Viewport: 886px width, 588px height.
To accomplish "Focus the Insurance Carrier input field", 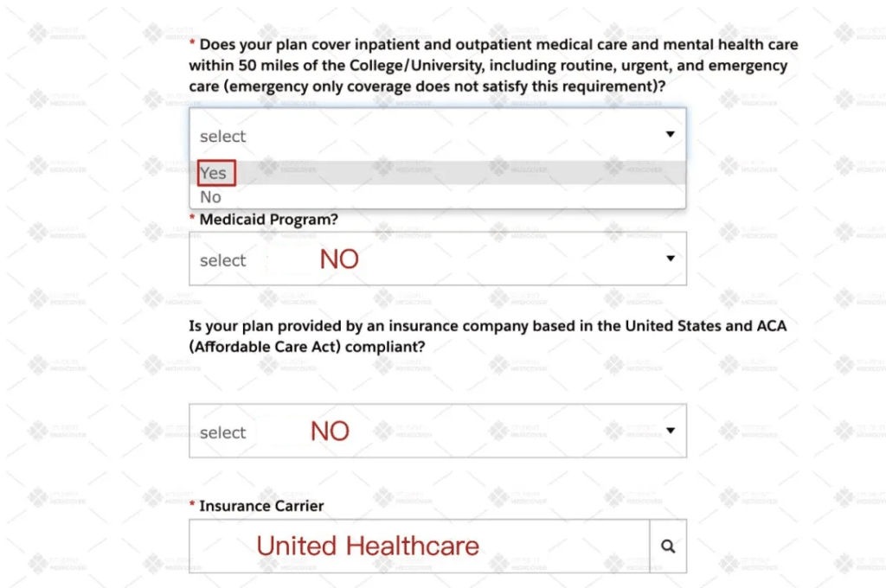I will (x=420, y=546).
